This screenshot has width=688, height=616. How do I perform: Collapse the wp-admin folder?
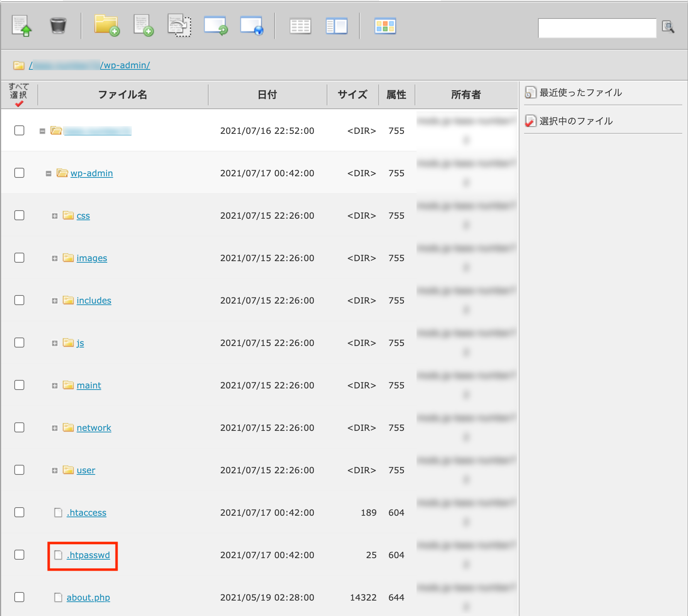49,174
